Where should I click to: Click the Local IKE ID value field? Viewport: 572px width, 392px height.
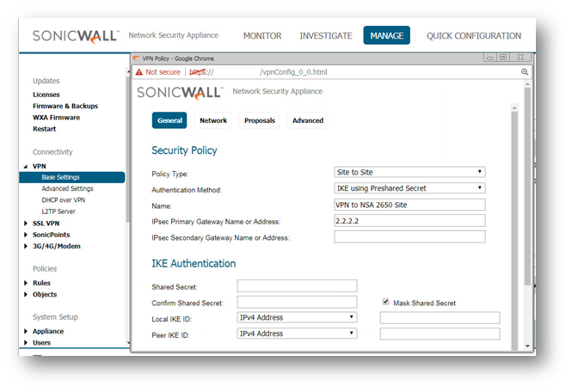pyautogui.click(x=440, y=317)
